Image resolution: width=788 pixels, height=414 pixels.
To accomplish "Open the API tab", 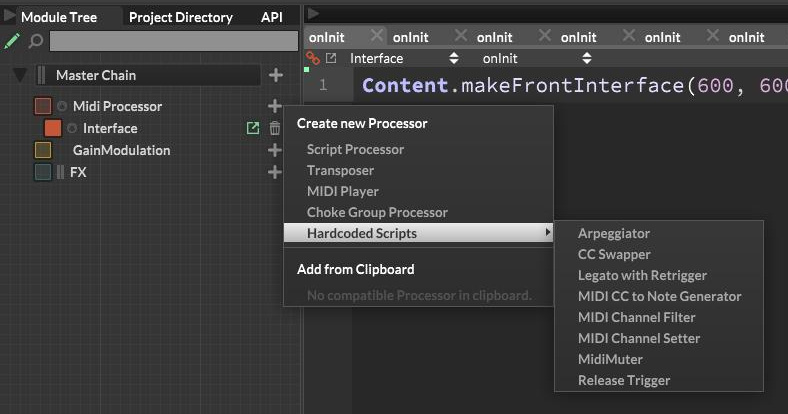I will 271,17.
